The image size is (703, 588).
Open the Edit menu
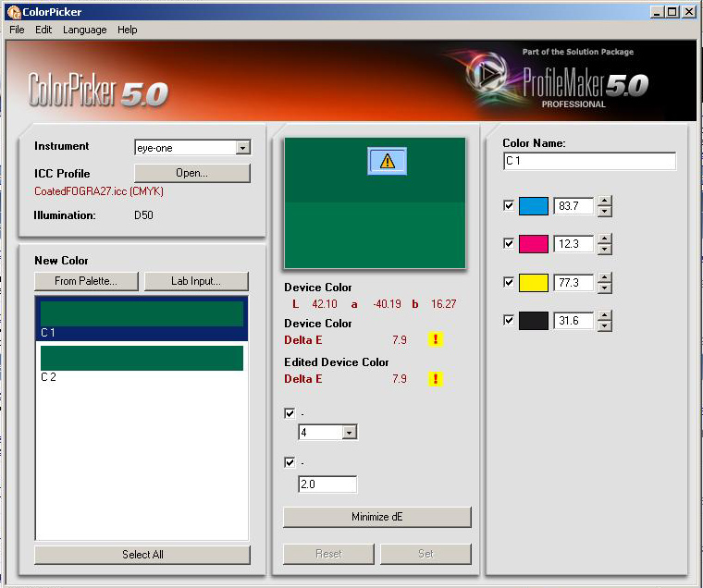(43, 30)
